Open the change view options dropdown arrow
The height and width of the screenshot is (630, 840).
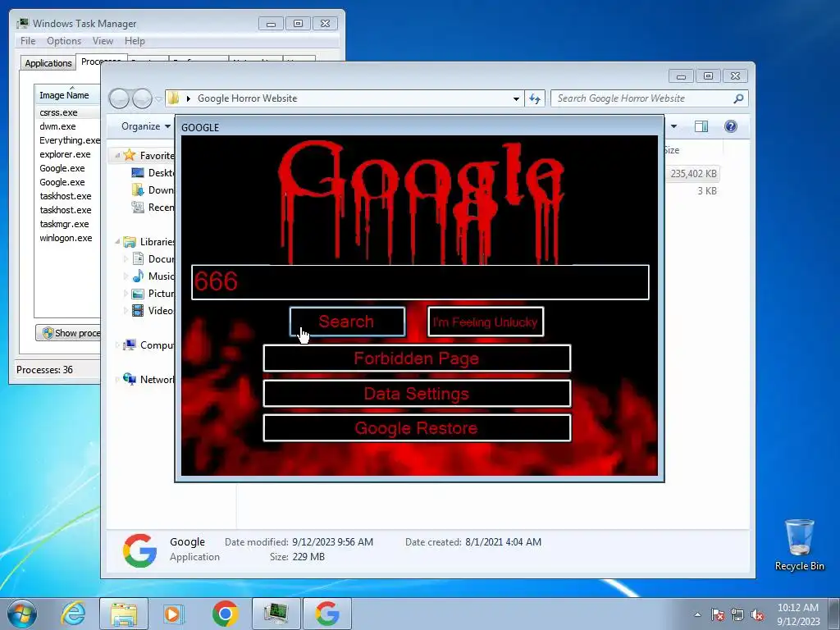674,126
